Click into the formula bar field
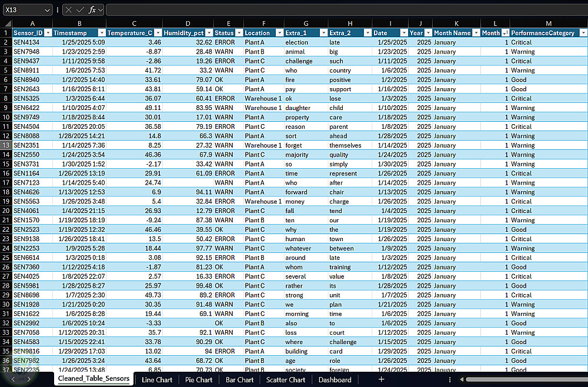 pos(347,10)
